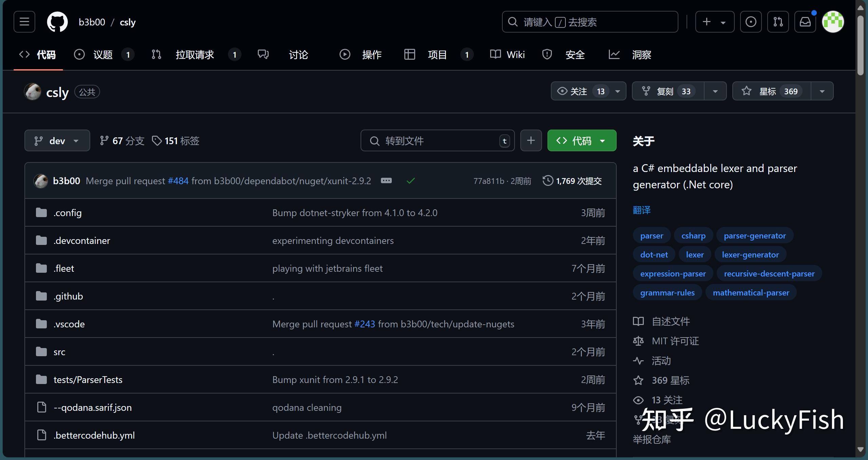The width and height of the screenshot is (868, 460).
Task: Open the star lists dropdown arrow
Action: pyautogui.click(x=822, y=91)
